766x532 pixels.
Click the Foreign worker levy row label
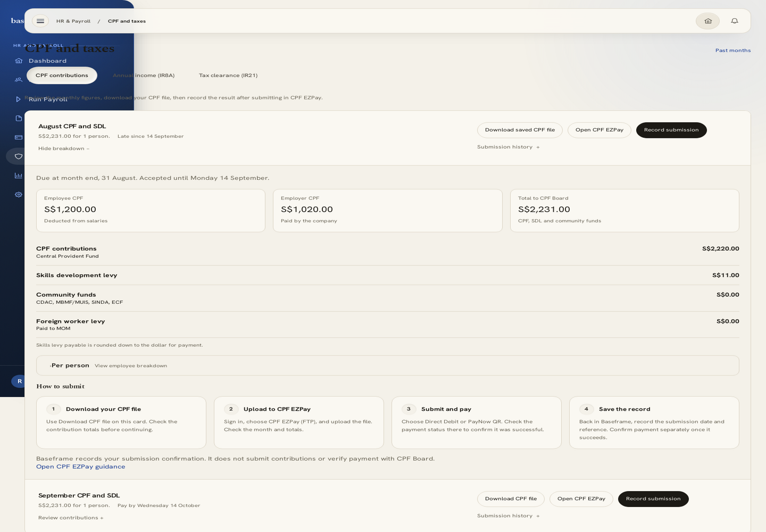tap(71, 321)
